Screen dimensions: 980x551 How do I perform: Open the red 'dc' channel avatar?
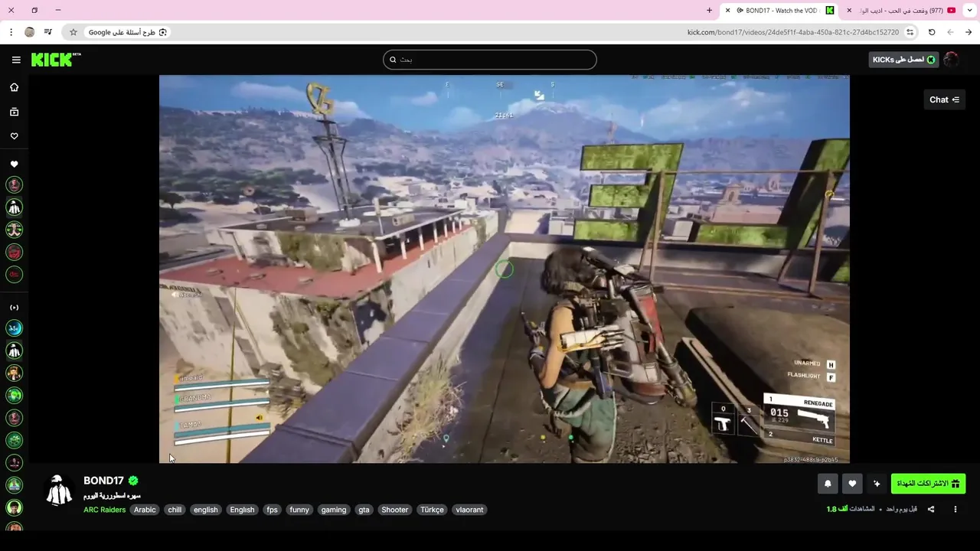coord(14,274)
